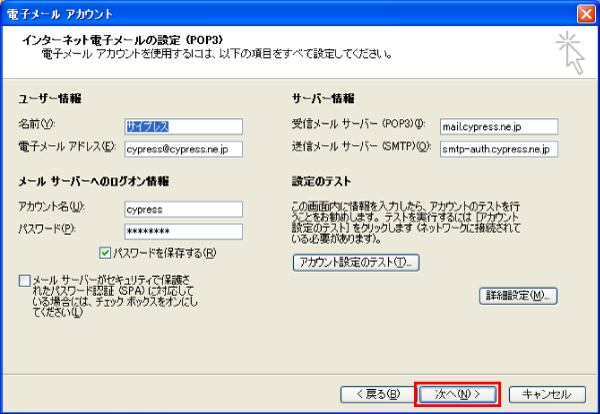This screenshot has width=600, height=414.
Task: Click the アカウント設定のテスト button
Action: [x=356, y=262]
